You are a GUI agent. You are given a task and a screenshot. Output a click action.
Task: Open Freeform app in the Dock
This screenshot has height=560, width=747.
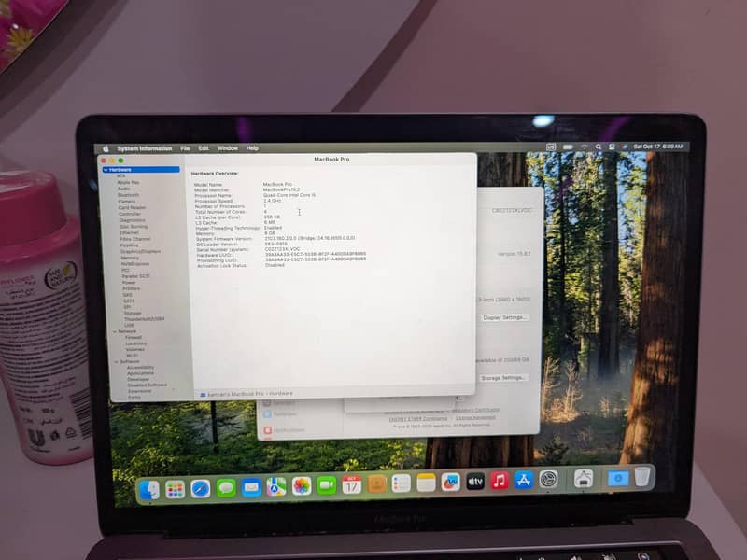pos(450,482)
